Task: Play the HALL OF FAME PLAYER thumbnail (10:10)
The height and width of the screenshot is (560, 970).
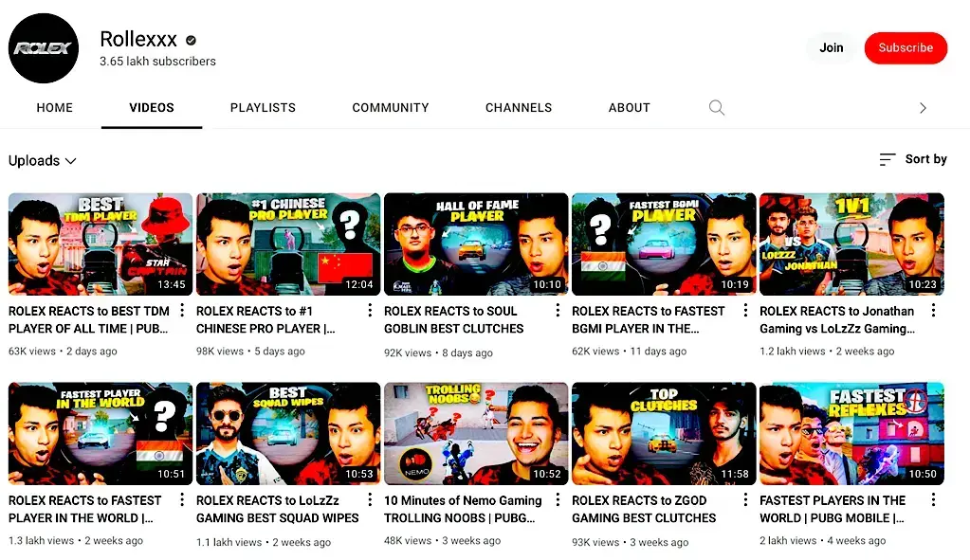Action: click(x=476, y=244)
